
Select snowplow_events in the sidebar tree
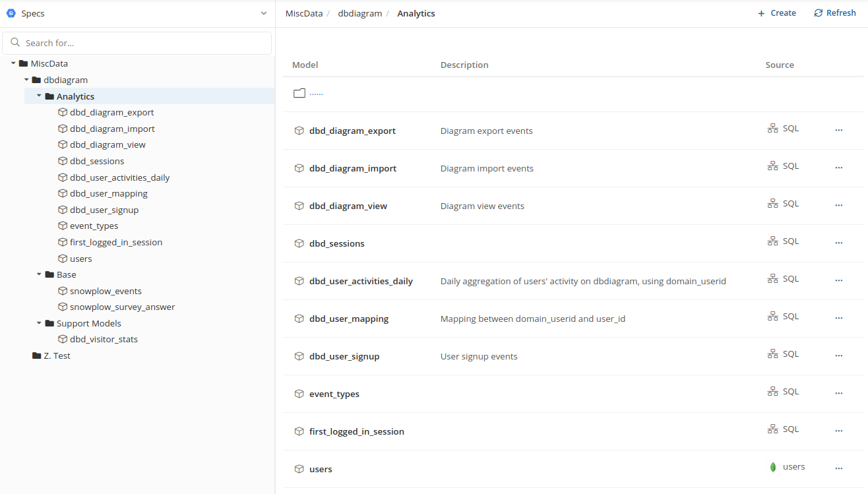[106, 291]
